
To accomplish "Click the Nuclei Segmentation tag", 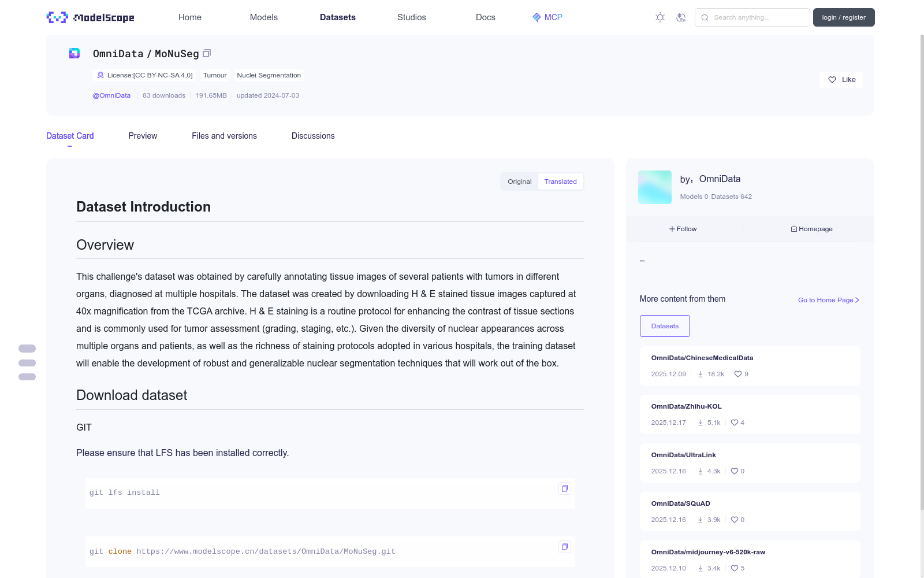I will [269, 75].
